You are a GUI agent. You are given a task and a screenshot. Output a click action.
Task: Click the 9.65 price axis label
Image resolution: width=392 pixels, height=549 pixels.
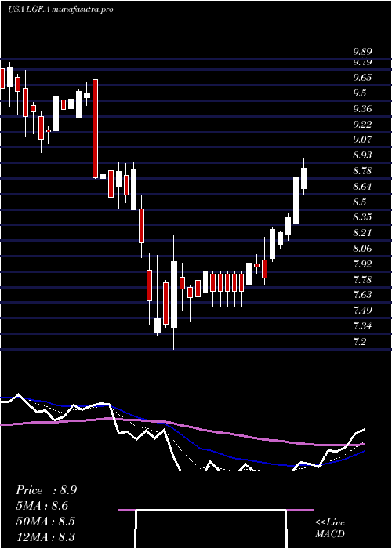[362, 78]
